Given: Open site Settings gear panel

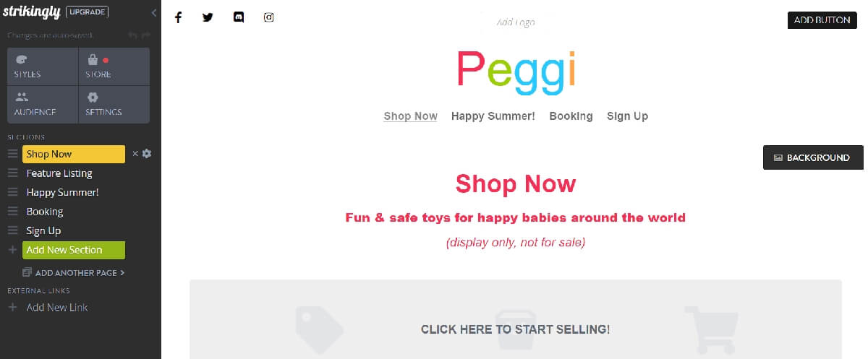Looking at the screenshot, I should [x=114, y=105].
